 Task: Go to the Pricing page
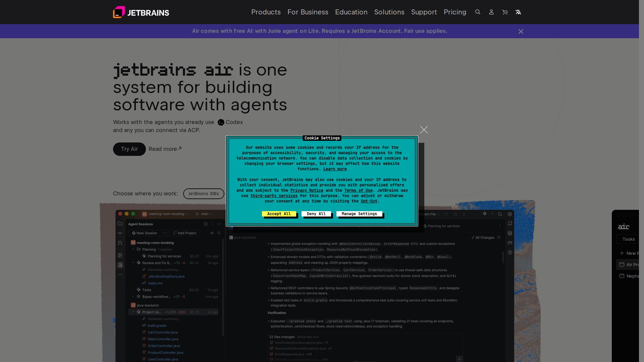pos(455,12)
